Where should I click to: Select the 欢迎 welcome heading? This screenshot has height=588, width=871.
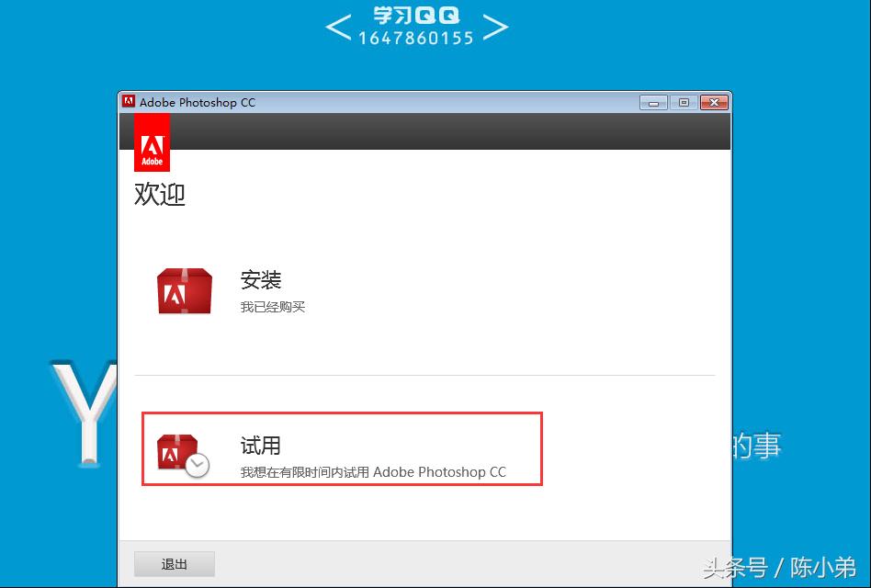click(160, 194)
